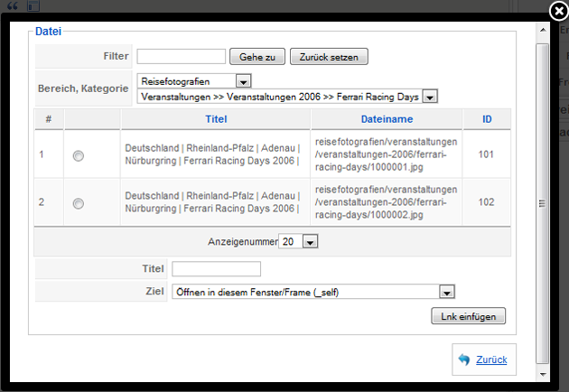This screenshot has width=569, height=392.
Task: Click the quote icon behind the dialog
Action: point(12,5)
